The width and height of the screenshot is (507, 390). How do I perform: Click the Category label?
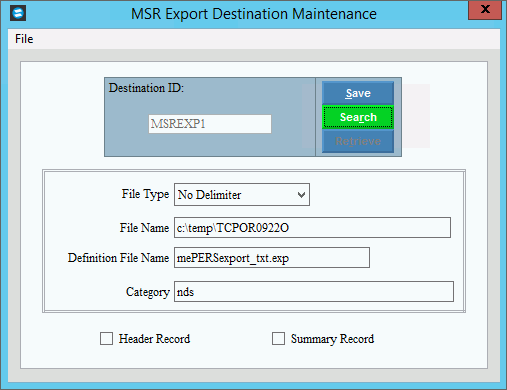coord(148,292)
